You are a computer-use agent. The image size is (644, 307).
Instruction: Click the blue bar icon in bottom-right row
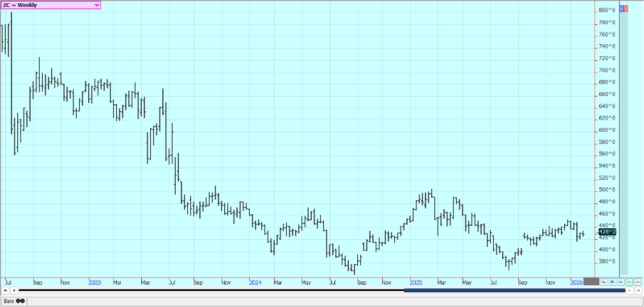[x=620, y=281]
